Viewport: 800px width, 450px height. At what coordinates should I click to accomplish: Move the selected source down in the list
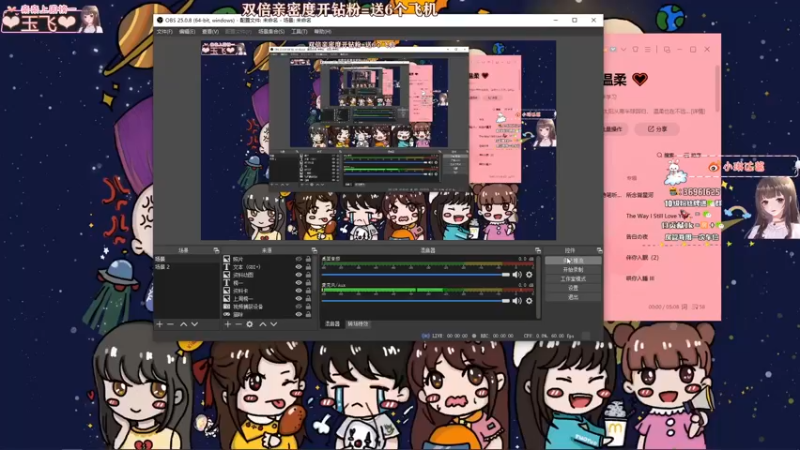pos(274,324)
